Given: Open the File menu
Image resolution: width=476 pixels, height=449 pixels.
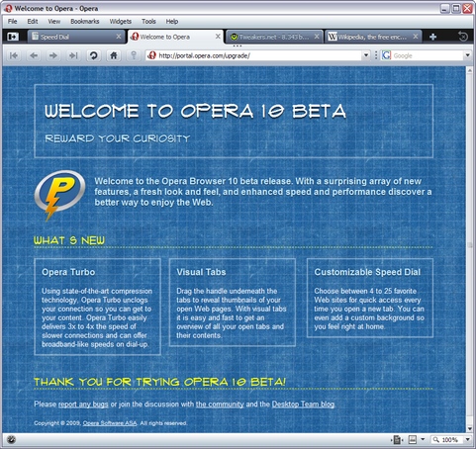Looking at the screenshot, I should [x=13, y=22].
